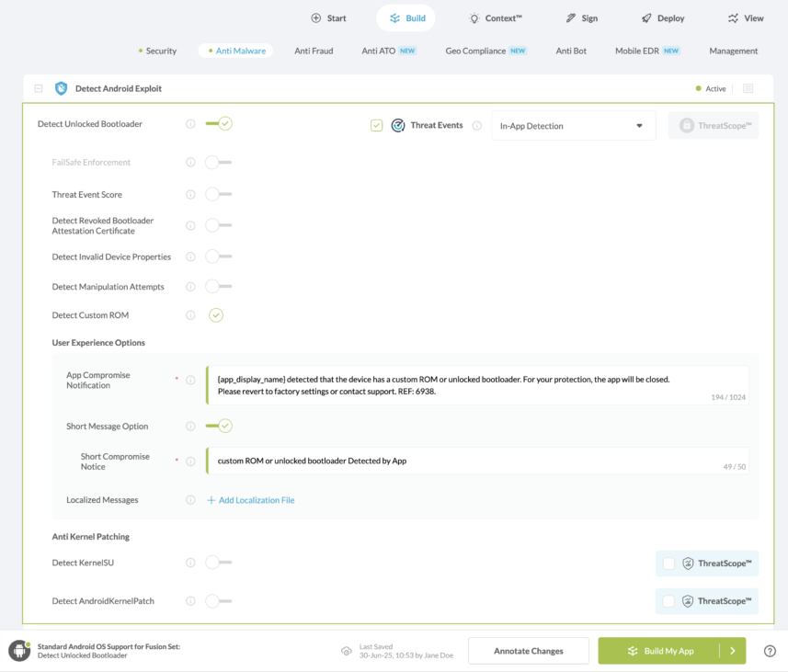Click the info icon beside Threat Events
This screenshot has height=672, width=788.
coord(477,126)
